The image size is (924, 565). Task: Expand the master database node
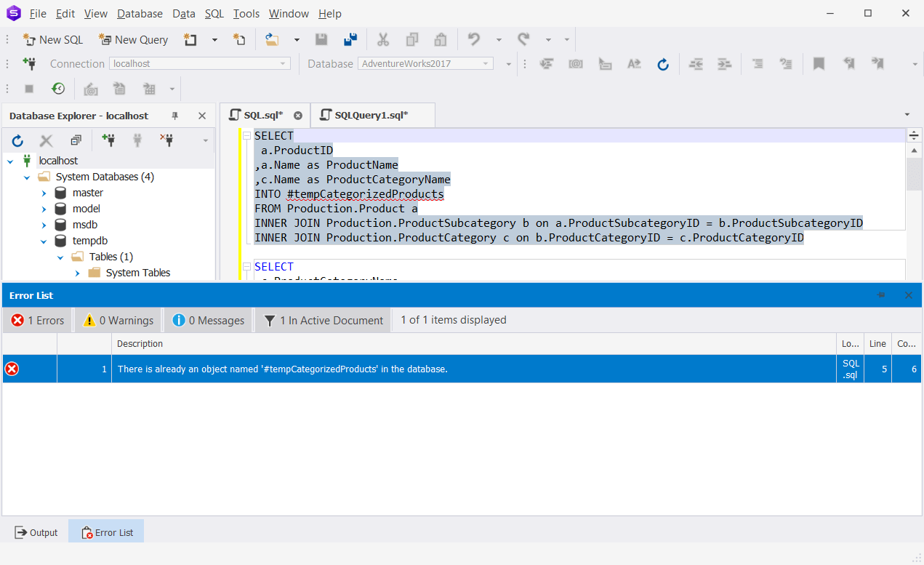coord(44,192)
